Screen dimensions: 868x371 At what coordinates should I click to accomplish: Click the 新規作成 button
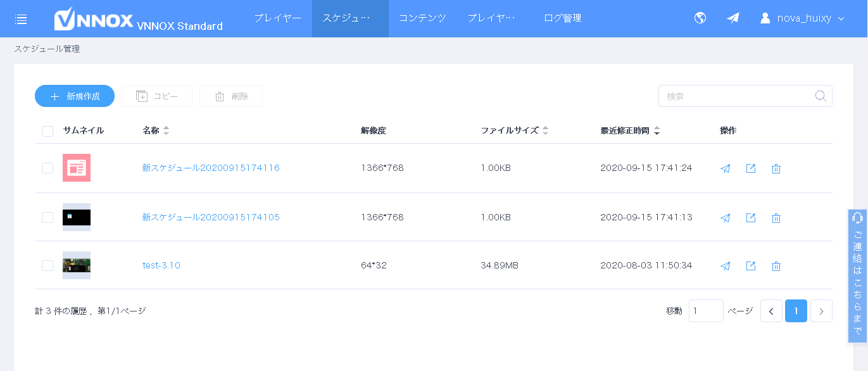tap(75, 96)
